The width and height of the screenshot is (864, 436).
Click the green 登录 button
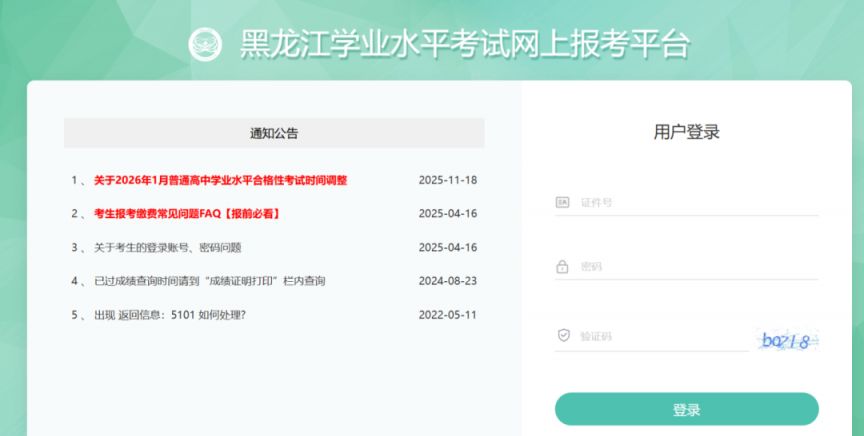pos(687,410)
